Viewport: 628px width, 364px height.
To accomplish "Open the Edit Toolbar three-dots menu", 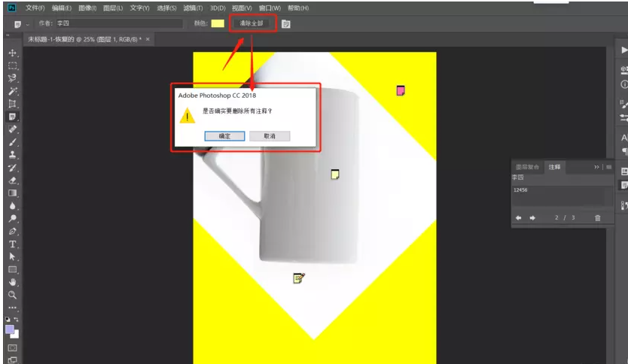I will point(12,308).
